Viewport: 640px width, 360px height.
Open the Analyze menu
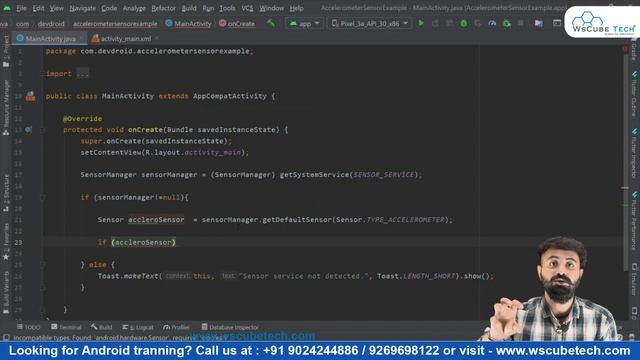[x=134, y=8]
